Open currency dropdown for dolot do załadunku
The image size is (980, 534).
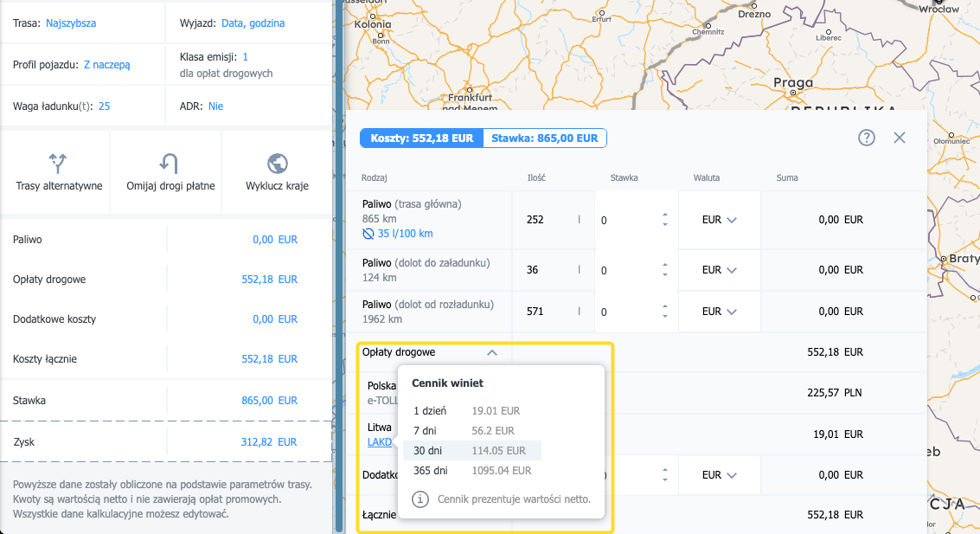[719, 270]
